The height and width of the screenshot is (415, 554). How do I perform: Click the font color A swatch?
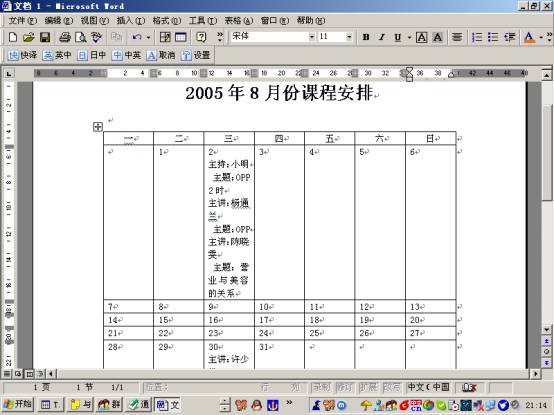click(x=529, y=37)
